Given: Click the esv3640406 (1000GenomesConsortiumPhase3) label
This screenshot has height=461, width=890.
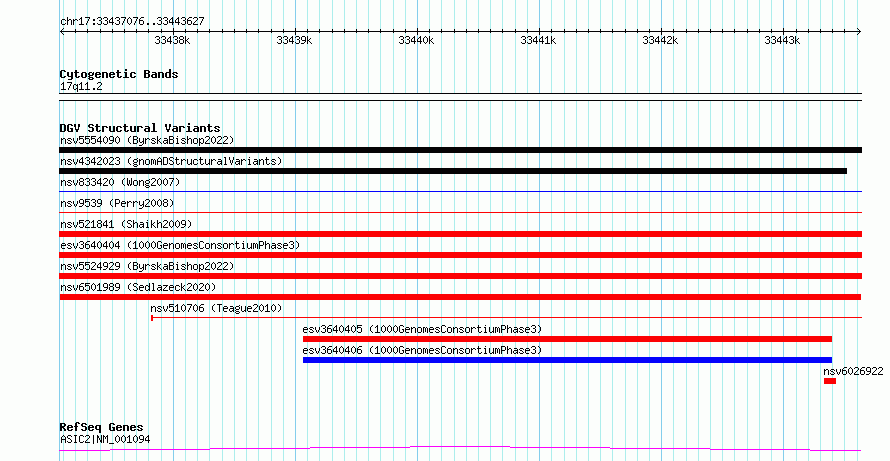Looking at the screenshot, I should point(422,350).
